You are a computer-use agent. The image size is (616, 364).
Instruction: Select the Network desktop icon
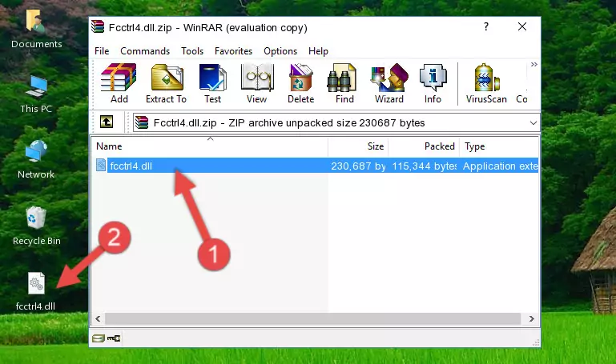36,160
